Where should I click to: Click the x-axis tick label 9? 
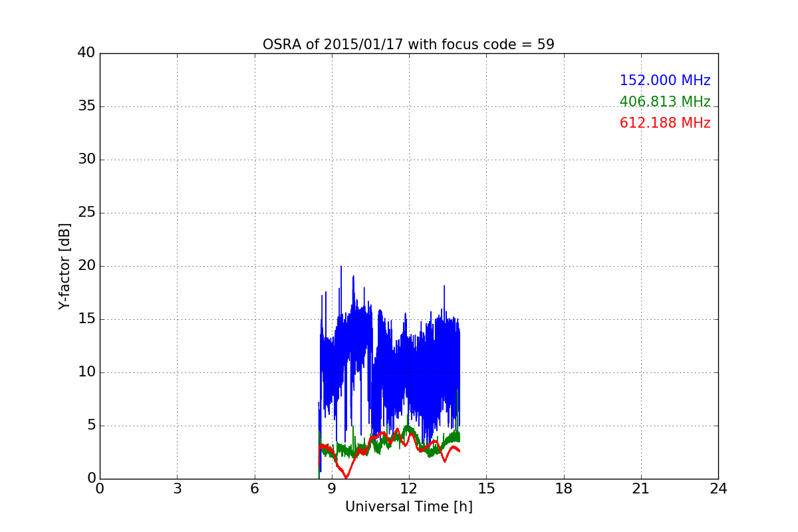coord(331,489)
